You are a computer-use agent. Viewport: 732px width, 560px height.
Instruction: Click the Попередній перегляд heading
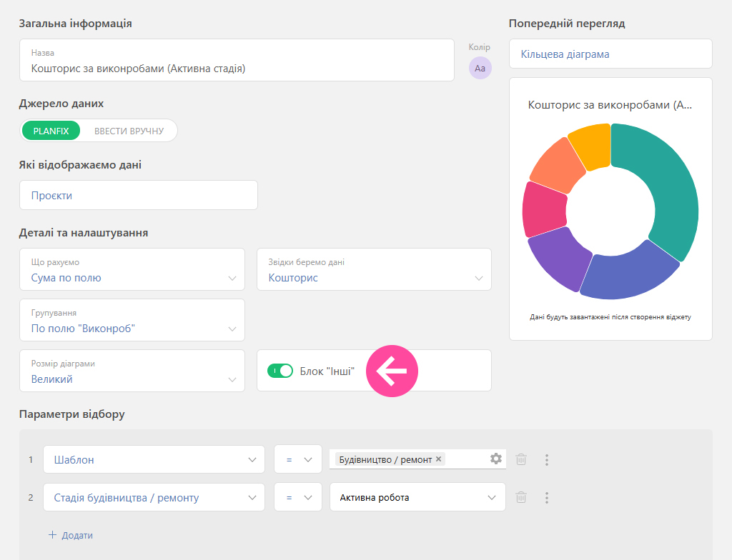tap(567, 24)
